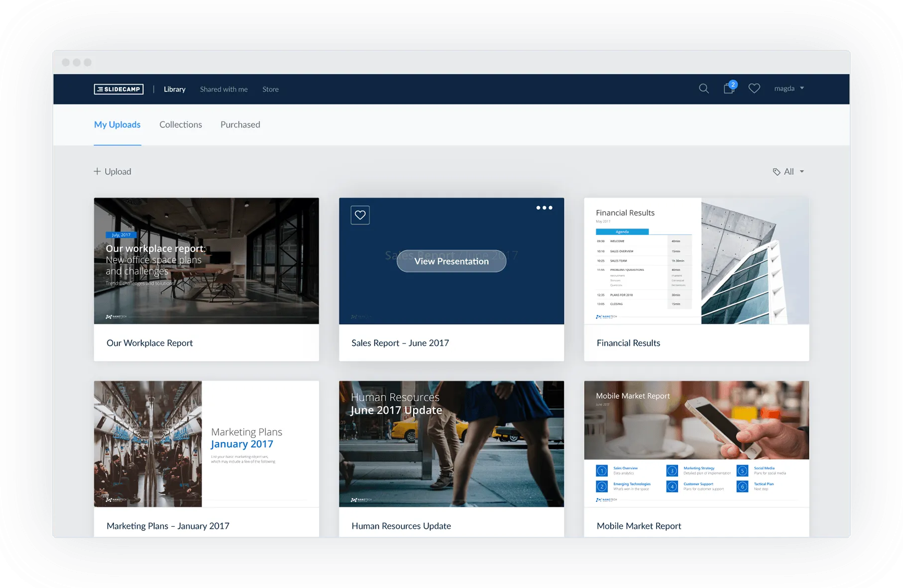Click the tag filter icon
Viewport: 903px width, 588px height.
pyautogui.click(x=776, y=172)
